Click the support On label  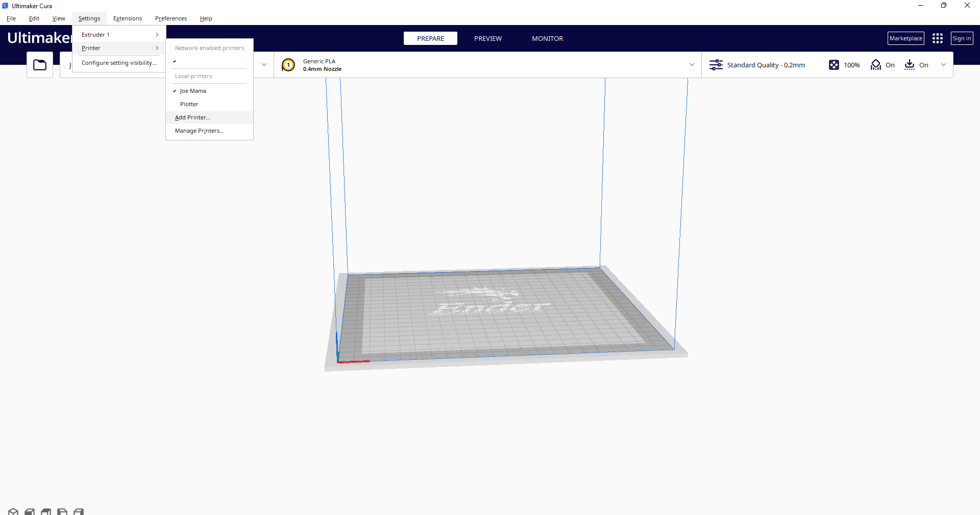click(890, 65)
